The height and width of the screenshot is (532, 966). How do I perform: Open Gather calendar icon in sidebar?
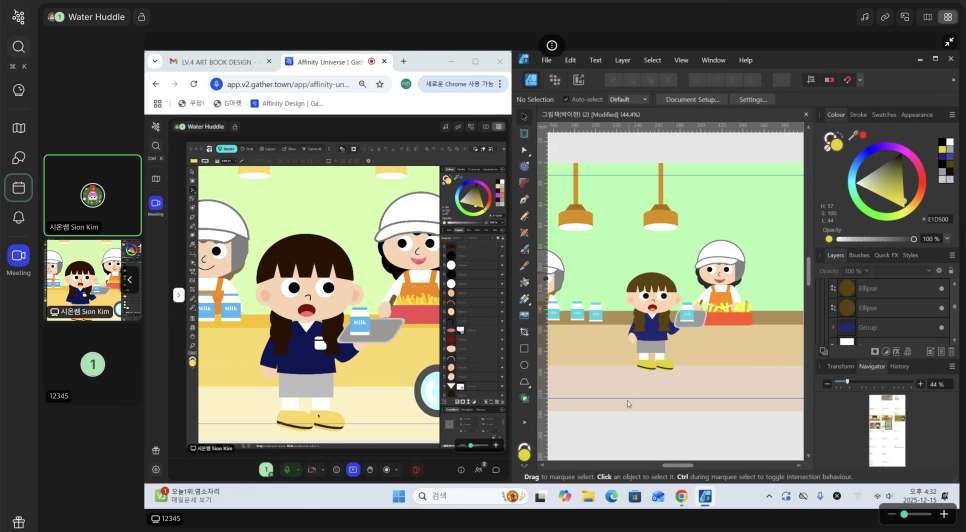[18, 188]
